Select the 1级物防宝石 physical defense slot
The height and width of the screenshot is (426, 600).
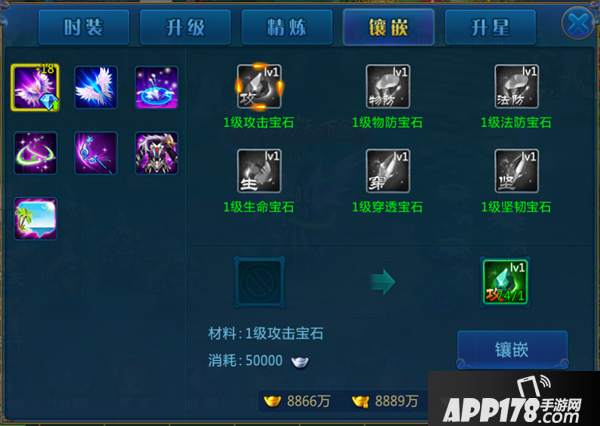tap(388, 86)
